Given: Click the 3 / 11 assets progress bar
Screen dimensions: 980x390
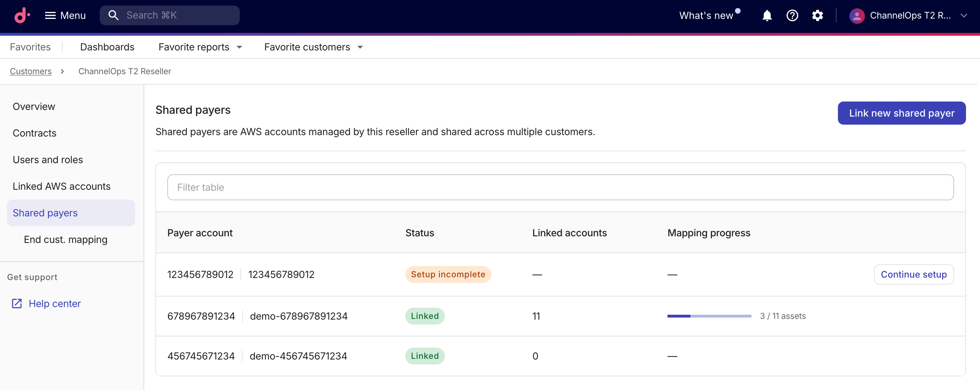Looking at the screenshot, I should coord(709,316).
